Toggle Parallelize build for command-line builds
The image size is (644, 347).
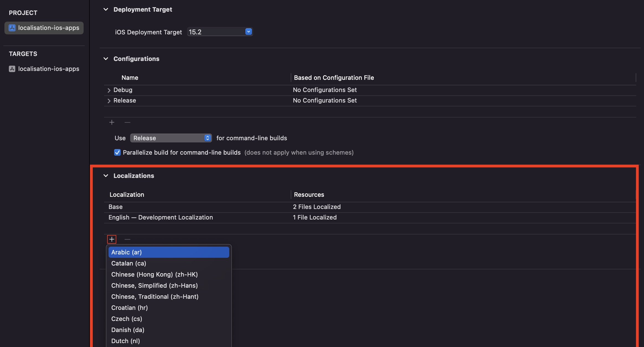point(117,152)
